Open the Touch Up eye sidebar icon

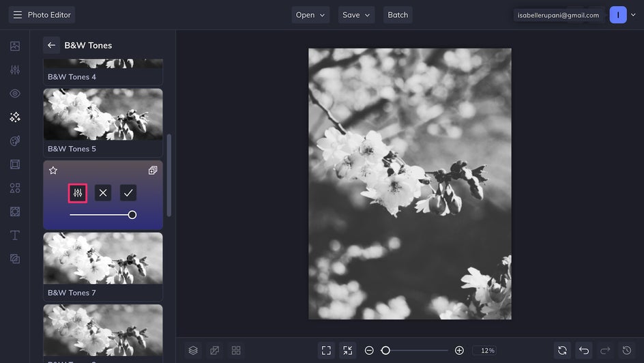[15, 93]
